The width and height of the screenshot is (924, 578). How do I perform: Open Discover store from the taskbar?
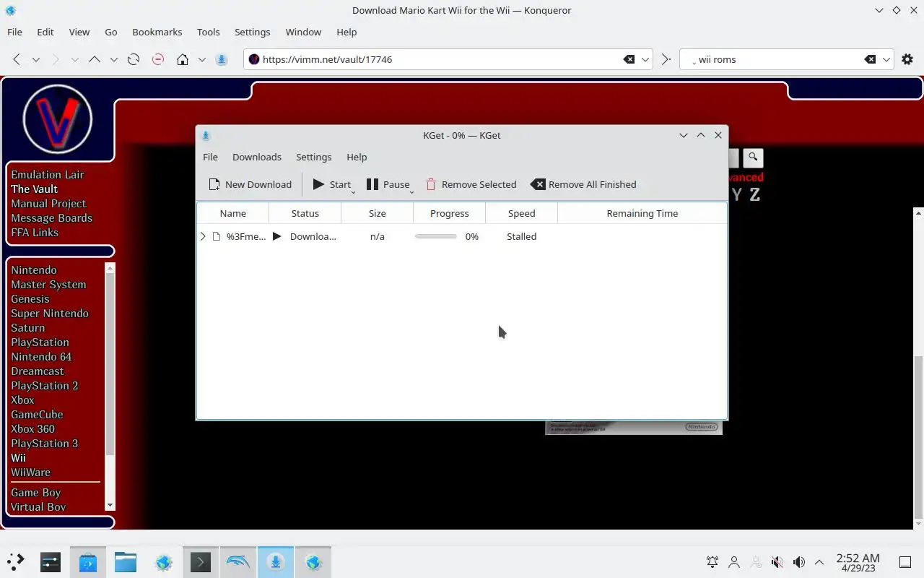pos(88,561)
